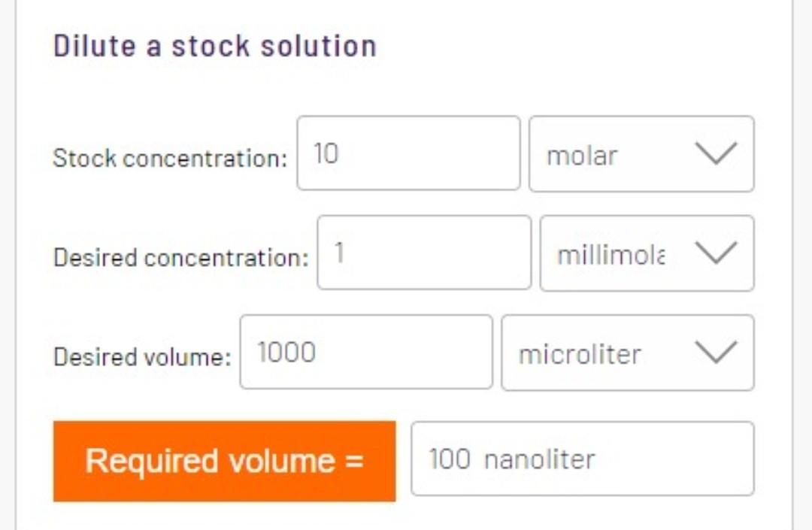Click the "Desired concentration:" label
This screenshot has width=812, height=530.
click(180, 258)
